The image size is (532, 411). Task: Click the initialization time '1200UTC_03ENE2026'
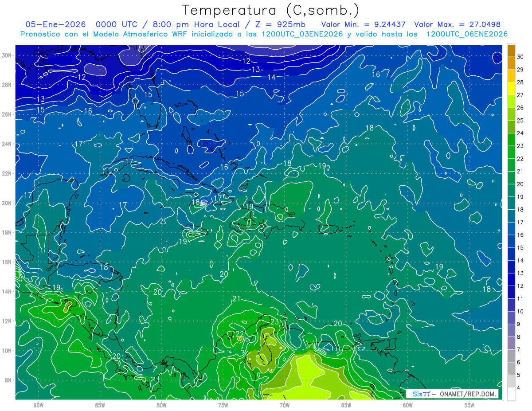[x=301, y=34]
